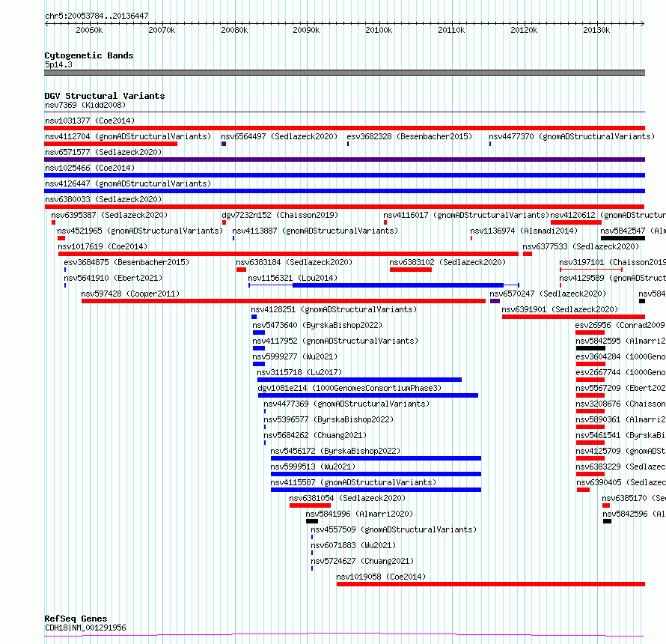Click the nsv597428 (Cooper2011) red bar
This screenshot has height=644, width=666.
tap(284, 301)
